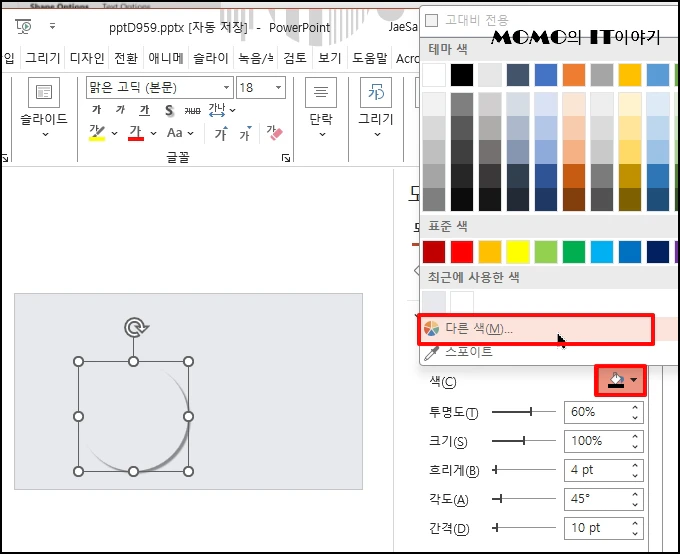Click 투명도 transparency slider

click(x=523, y=412)
